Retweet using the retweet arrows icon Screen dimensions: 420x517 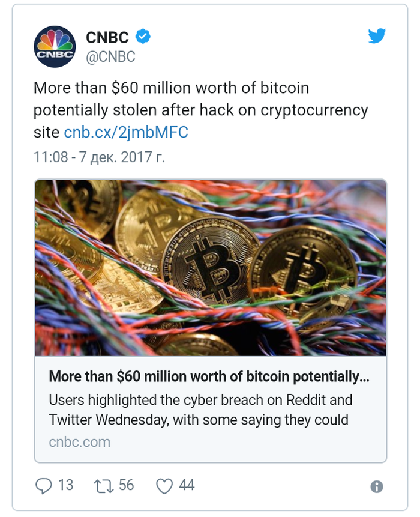point(104,485)
